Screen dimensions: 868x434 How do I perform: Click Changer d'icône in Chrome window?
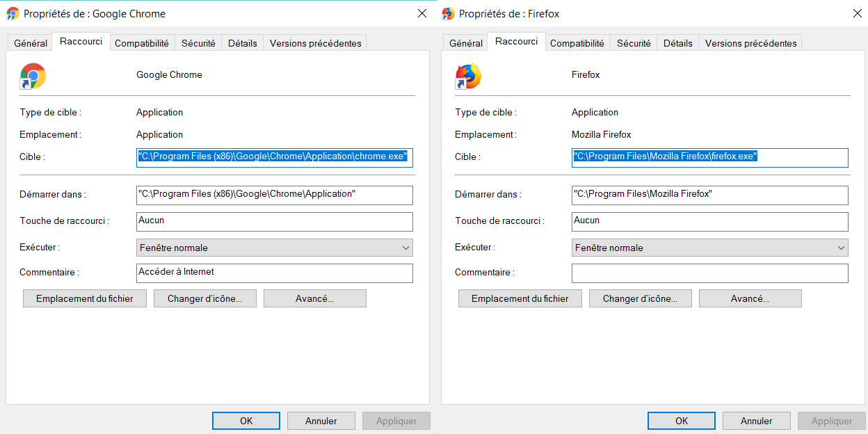(x=205, y=298)
